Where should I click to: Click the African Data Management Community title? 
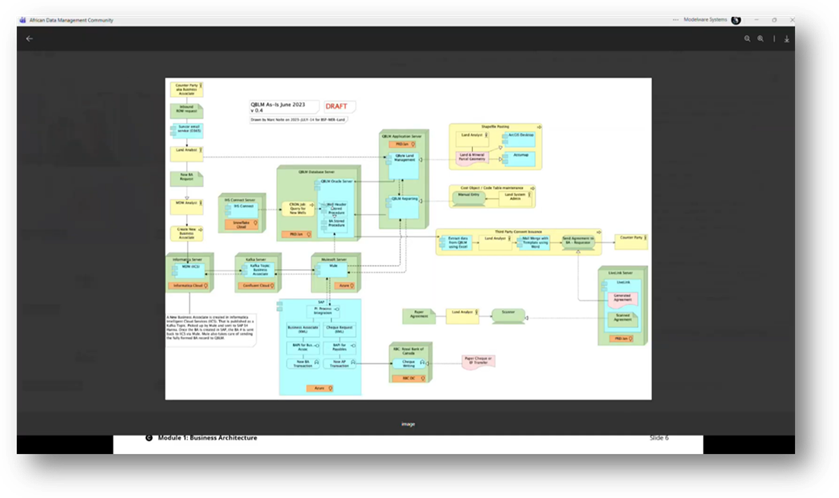pos(71,20)
